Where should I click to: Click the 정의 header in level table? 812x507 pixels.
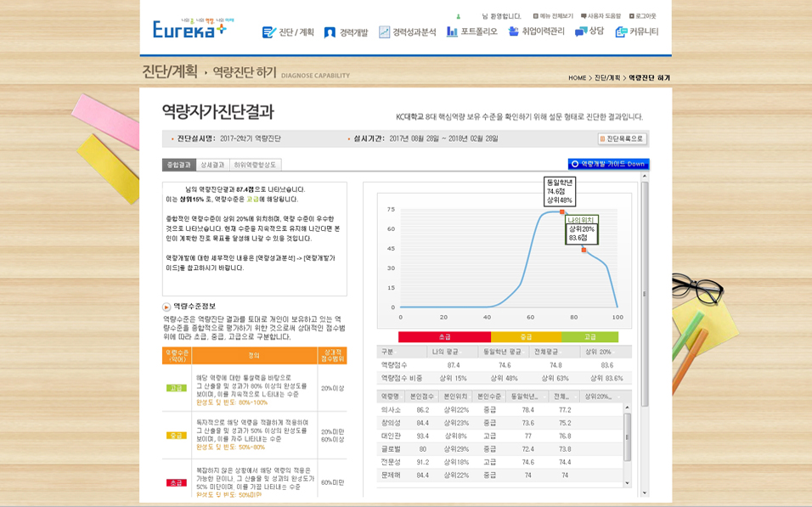coord(254,356)
